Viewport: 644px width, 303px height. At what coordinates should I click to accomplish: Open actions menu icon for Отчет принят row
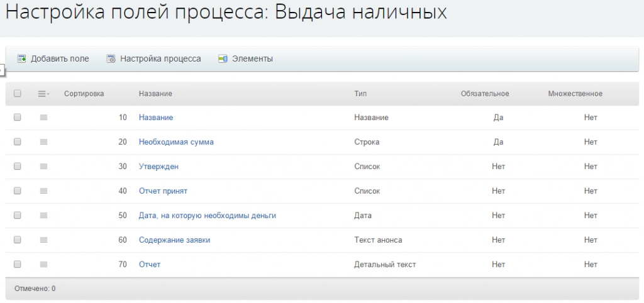click(x=43, y=191)
